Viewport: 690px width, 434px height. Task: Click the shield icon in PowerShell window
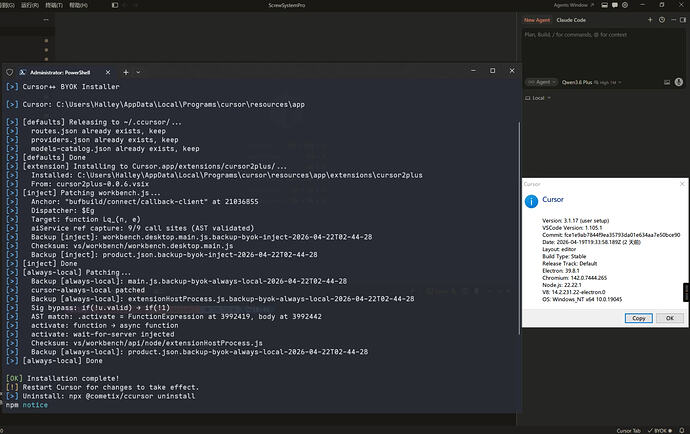tap(9, 72)
